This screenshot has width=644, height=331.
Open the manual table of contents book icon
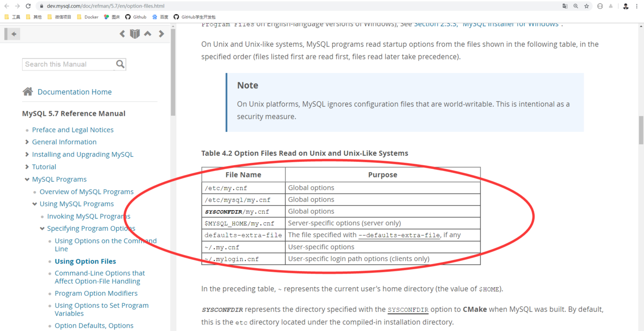(x=135, y=34)
